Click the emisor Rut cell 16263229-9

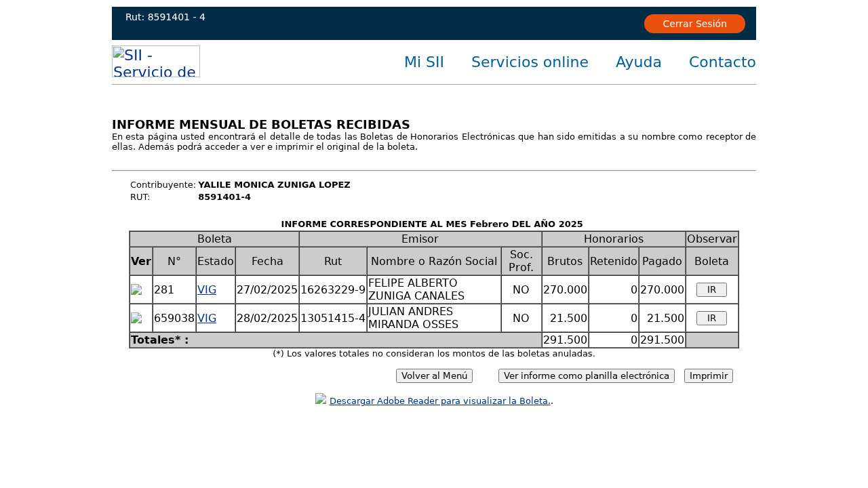point(333,290)
